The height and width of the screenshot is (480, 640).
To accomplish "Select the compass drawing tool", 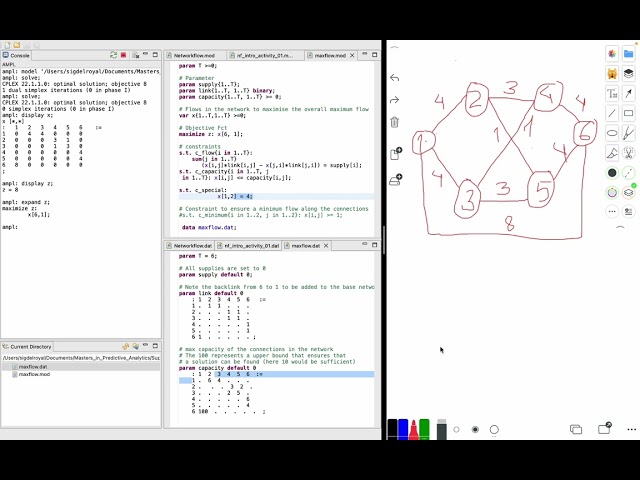I will pyautogui.click(x=629, y=133).
